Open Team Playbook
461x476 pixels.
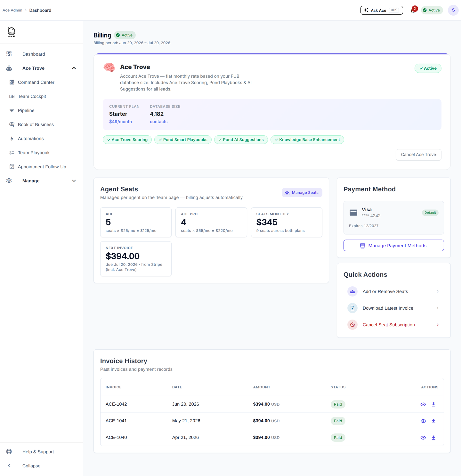tap(34, 153)
